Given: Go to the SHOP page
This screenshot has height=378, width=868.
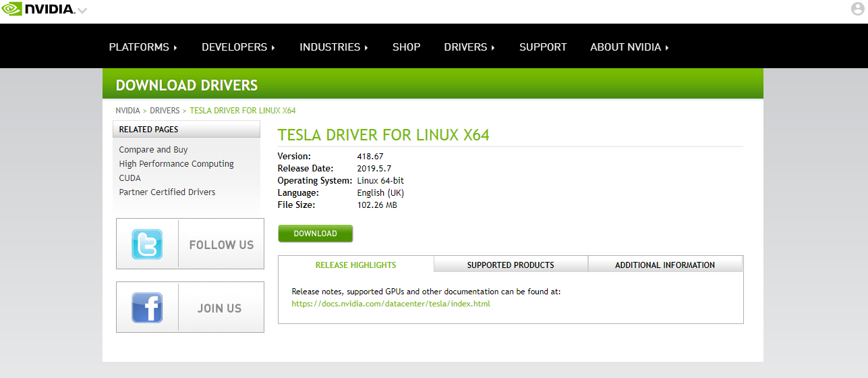Looking at the screenshot, I should coord(407,47).
